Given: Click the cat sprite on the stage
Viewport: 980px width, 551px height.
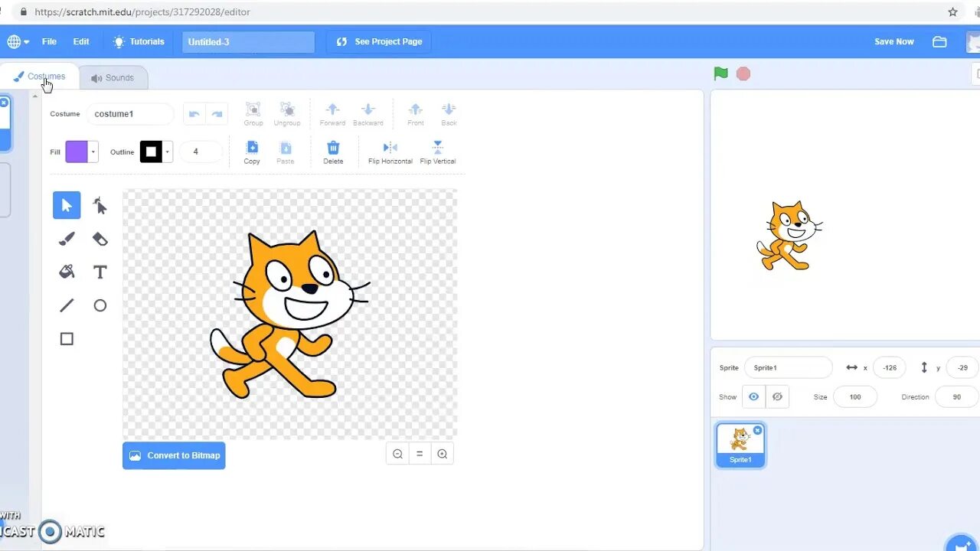Looking at the screenshot, I should pos(789,236).
